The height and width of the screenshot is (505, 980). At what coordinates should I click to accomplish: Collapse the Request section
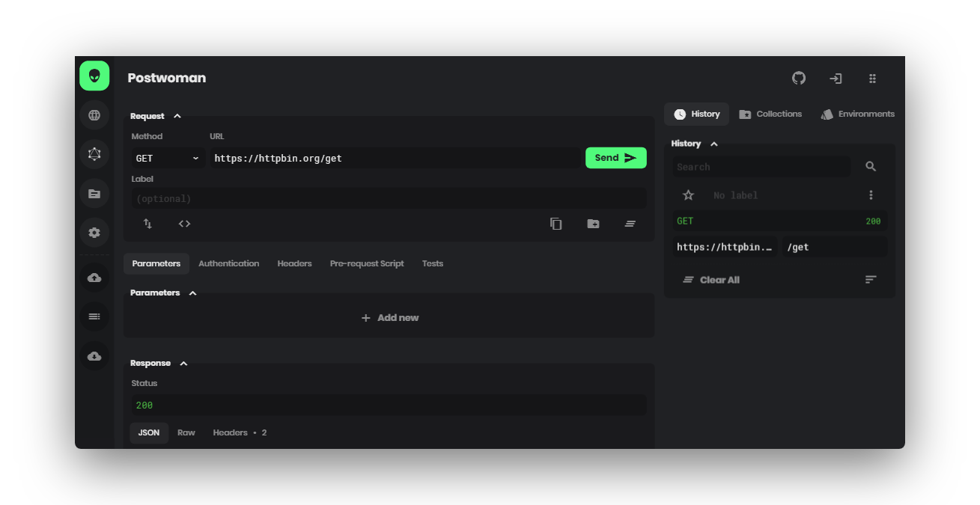(177, 116)
